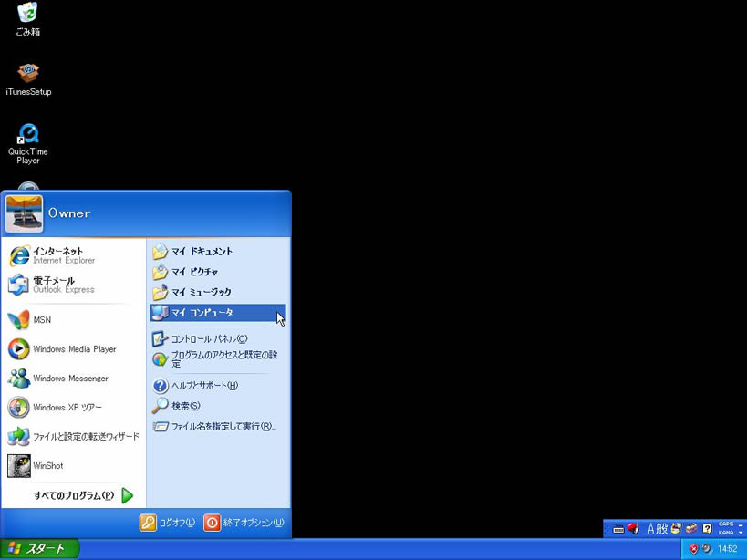Open the ごみ箱 recycle bin desktop icon
The image size is (747, 560).
tap(28, 19)
